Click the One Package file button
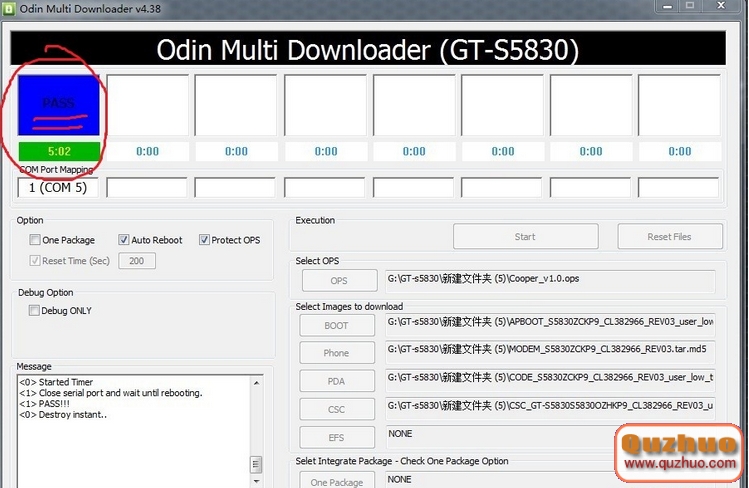The image size is (749, 488). tap(337, 480)
